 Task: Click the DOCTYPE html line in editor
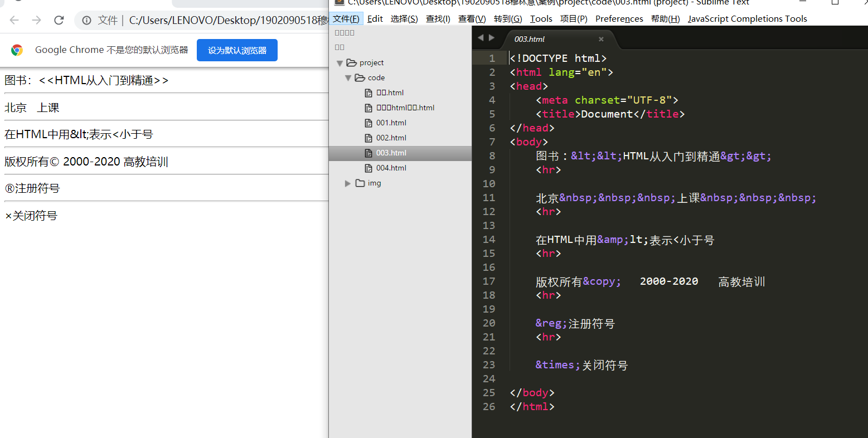pyautogui.click(x=558, y=58)
